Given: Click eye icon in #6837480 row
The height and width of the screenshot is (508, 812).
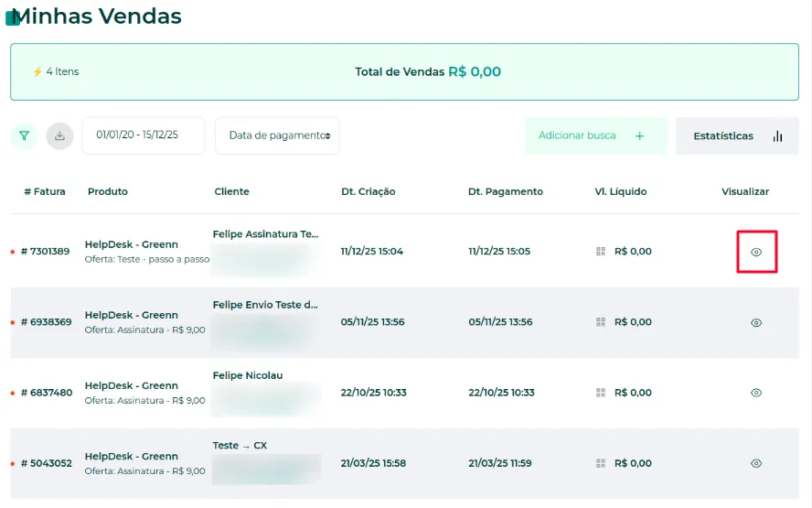Looking at the screenshot, I should pyautogui.click(x=756, y=393).
